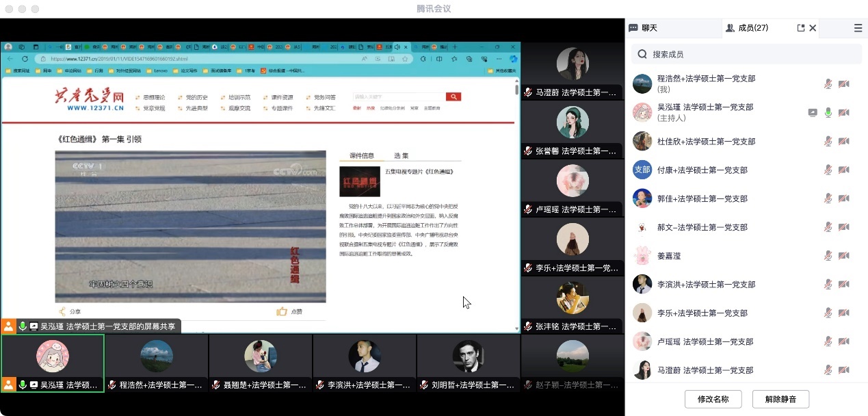Select 李乐's video tile in the right column
This screenshot has width=868, height=416.
coord(572,246)
